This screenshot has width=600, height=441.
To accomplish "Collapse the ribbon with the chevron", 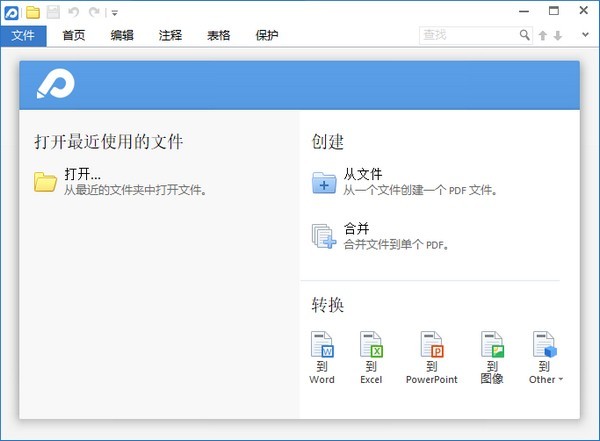I will pyautogui.click(x=585, y=35).
